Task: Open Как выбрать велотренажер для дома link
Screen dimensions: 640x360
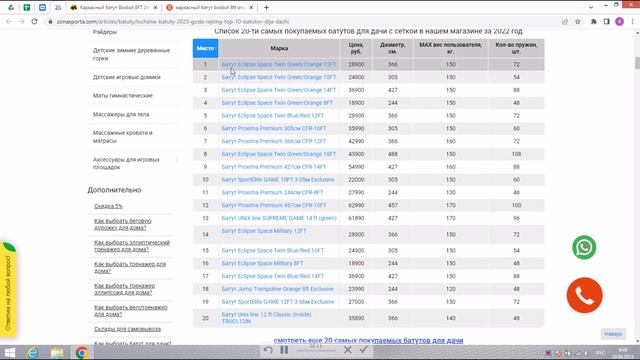Action: click(x=130, y=311)
